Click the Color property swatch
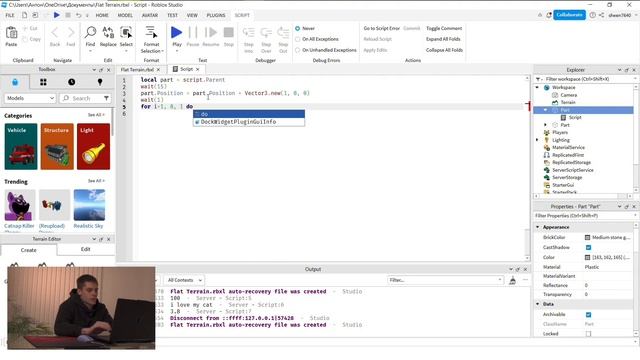640x360 pixels. [588, 258]
